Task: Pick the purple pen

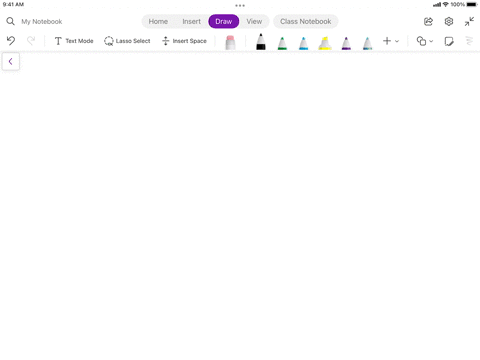Action: tap(346, 43)
